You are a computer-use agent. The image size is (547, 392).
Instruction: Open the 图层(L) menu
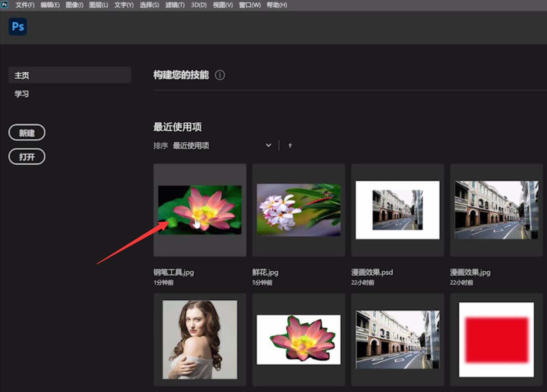(99, 5)
